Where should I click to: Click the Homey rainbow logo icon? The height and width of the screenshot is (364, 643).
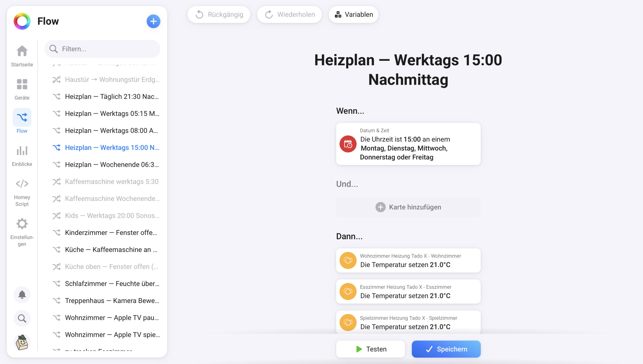[x=22, y=21]
